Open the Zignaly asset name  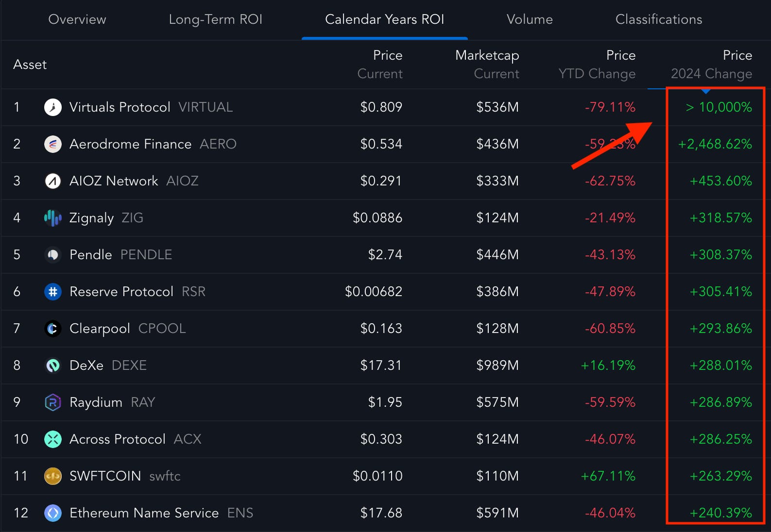pyautogui.click(x=91, y=218)
